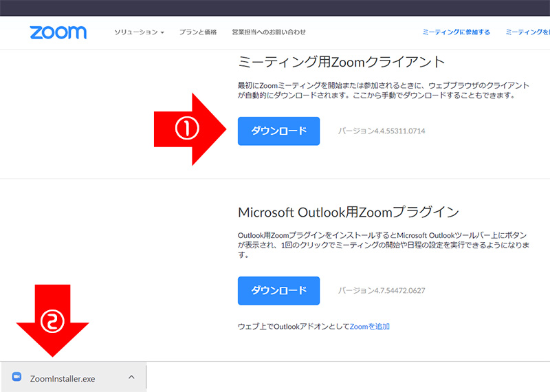Viewport: 550px width, 392px height.
Task: Click the Microsoft Outlook用Zoomプラグイン heading
Action: 348,211
